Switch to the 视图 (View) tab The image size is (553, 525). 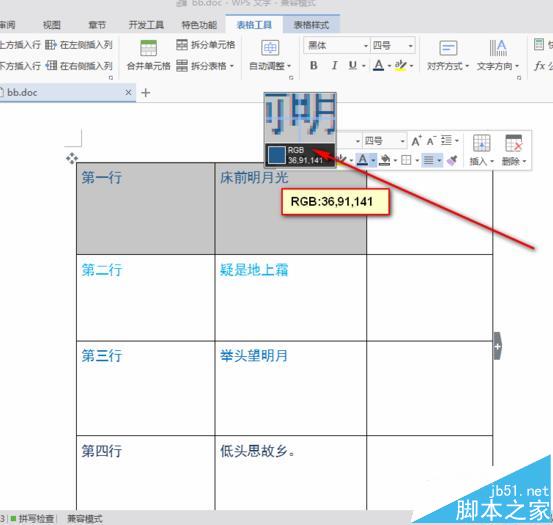[x=51, y=25]
